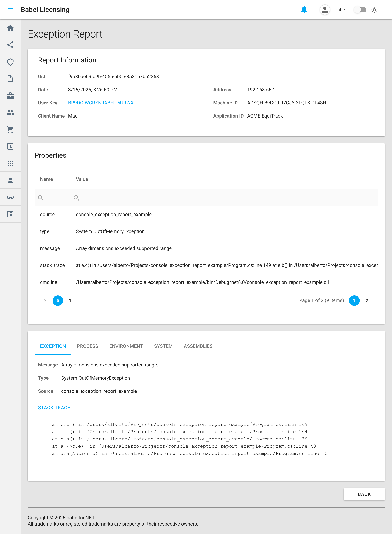Screen dimensions: 392x534
Task: Open the Value column filter icon
Action: tap(92, 179)
